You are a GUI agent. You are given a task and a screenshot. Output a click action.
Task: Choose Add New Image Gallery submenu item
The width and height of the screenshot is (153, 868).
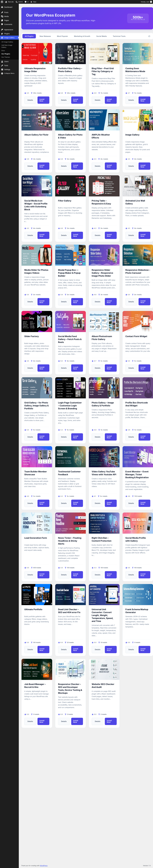pos(7,46)
